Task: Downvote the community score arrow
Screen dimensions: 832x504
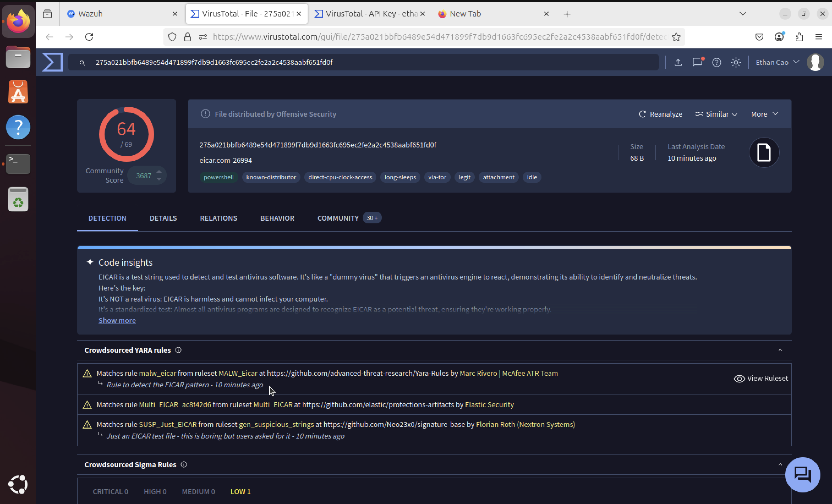Action: [x=159, y=180]
